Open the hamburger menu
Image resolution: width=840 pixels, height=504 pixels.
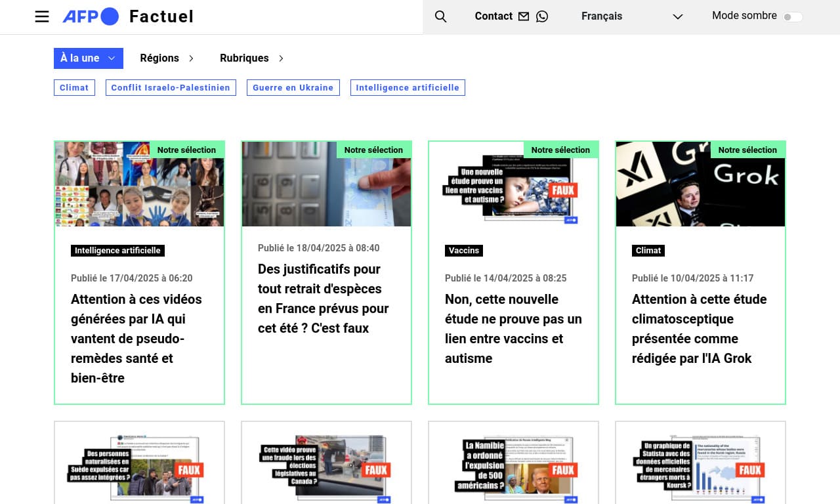pos(42,16)
